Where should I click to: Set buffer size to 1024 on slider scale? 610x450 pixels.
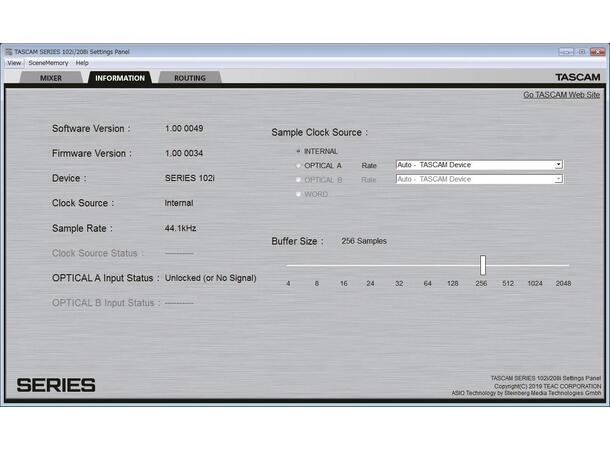click(535, 284)
